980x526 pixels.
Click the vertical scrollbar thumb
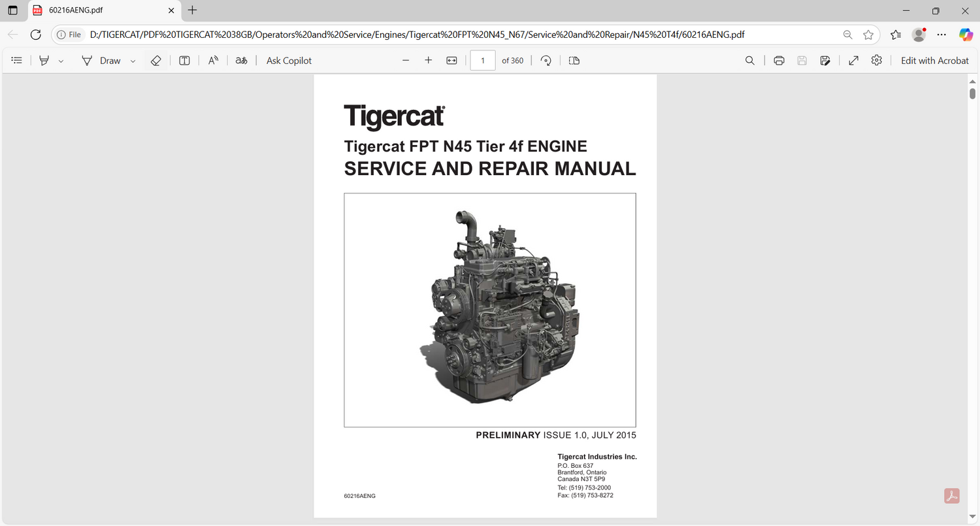point(972,93)
